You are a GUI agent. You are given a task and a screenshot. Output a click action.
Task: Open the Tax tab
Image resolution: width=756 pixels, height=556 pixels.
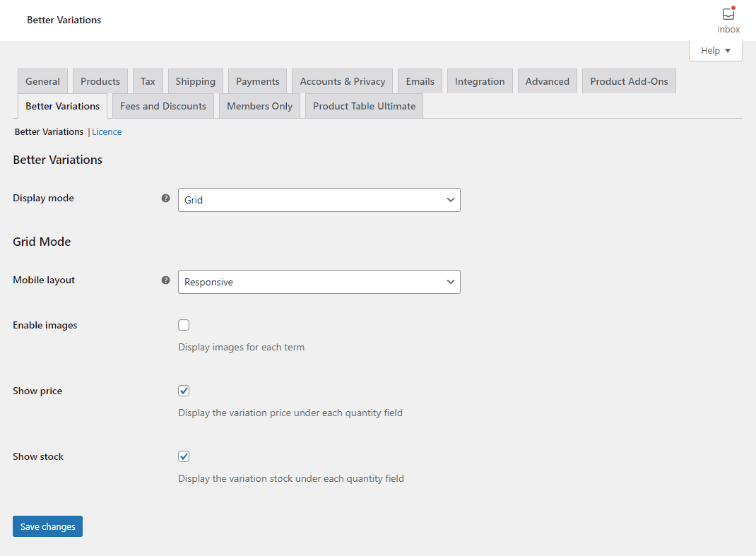point(148,81)
